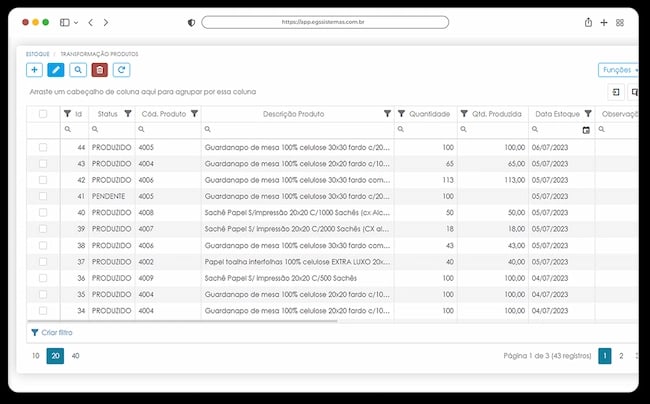Open the calendar picker in the Data Estoque filter
This screenshot has height=404, width=650.
[586, 130]
